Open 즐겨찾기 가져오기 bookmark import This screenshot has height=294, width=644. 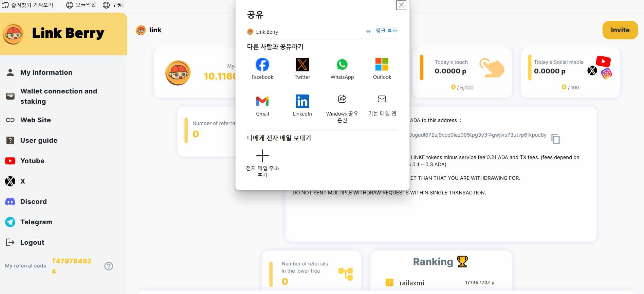pos(27,5)
